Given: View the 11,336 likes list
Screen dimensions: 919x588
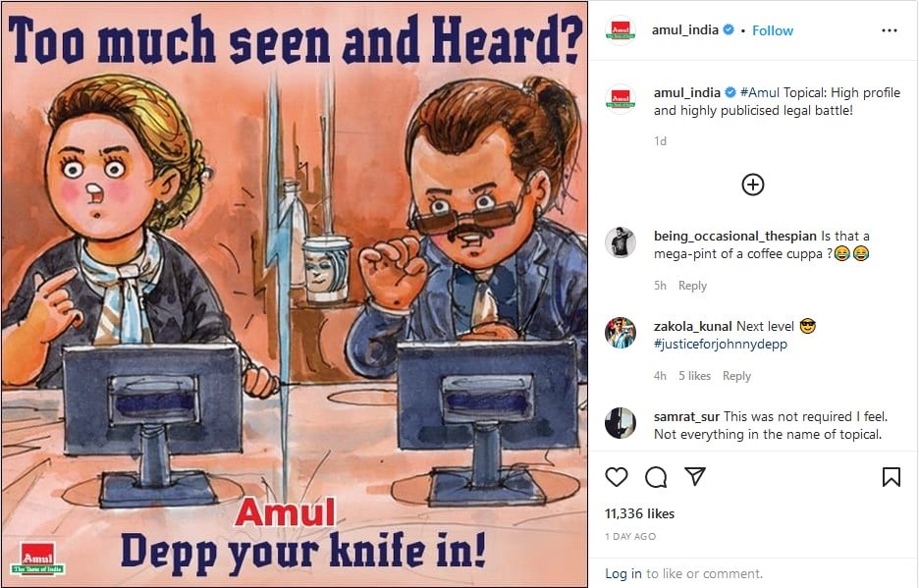Looking at the screenshot, I should coord(639,513).
